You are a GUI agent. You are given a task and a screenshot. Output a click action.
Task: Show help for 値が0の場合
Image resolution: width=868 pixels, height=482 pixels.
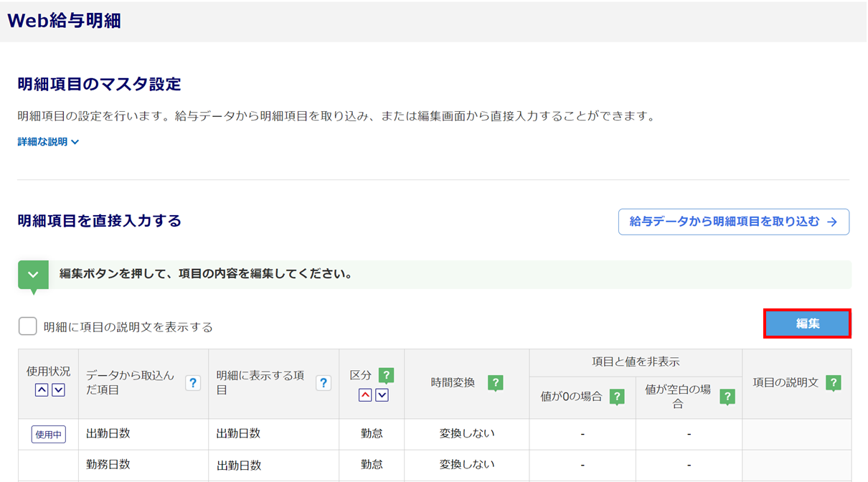(x=617, y=397)
